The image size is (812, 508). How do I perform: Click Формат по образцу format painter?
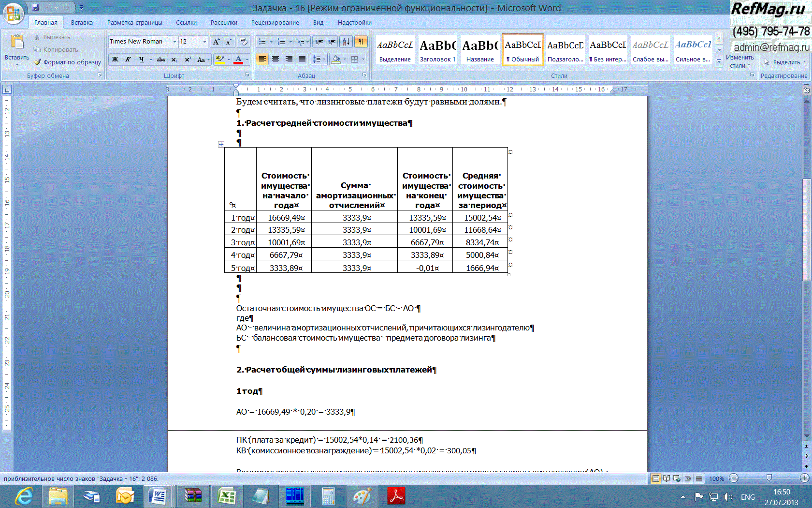[68, 62]
